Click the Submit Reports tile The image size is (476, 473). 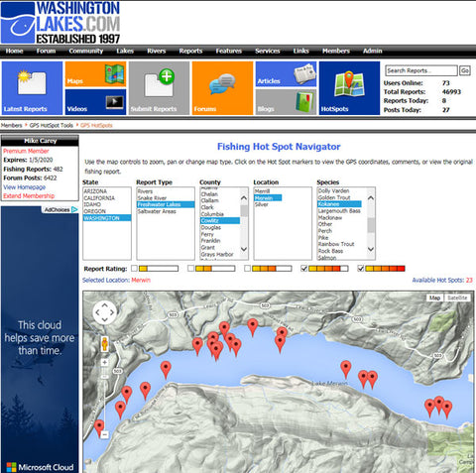tap(159, 88)
